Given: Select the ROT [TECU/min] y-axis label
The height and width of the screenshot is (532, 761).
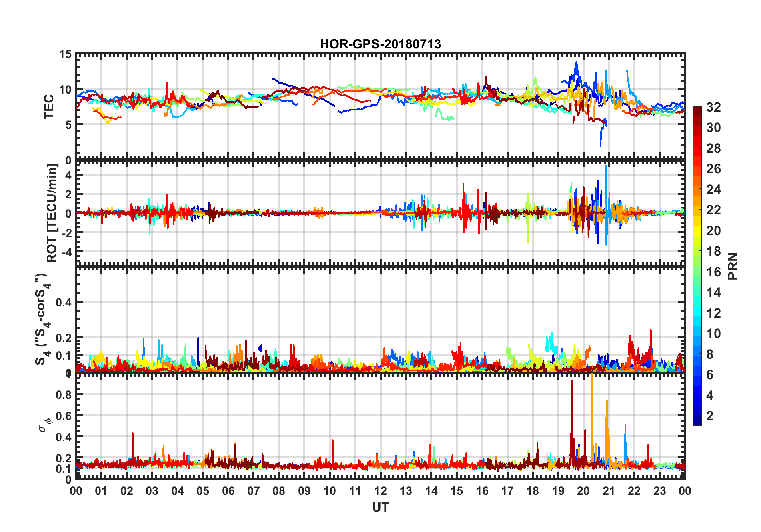Looking at the screenshot, I should point(52,213).
